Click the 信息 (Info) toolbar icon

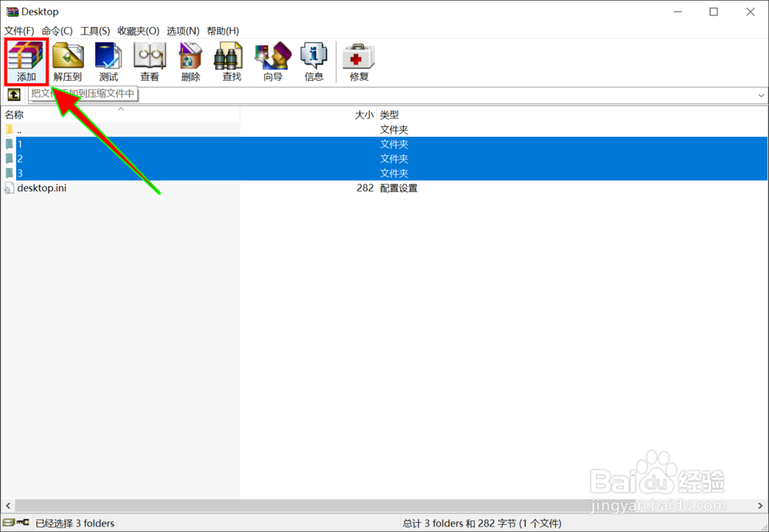pos(314,62)
